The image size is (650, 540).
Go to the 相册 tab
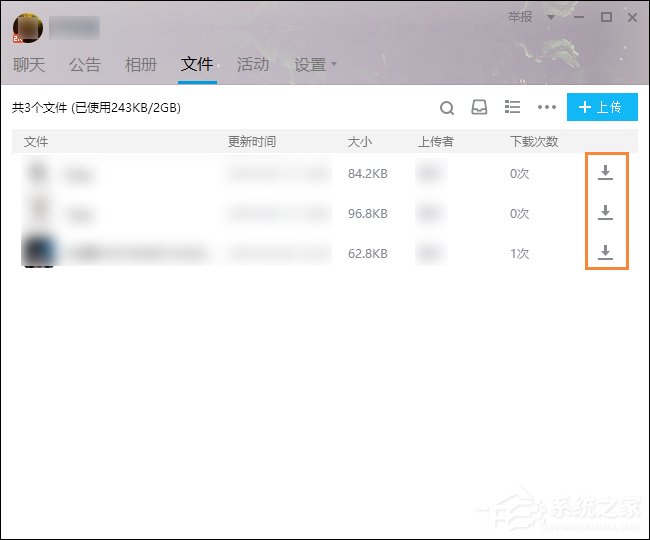click(x=141, y=65)
